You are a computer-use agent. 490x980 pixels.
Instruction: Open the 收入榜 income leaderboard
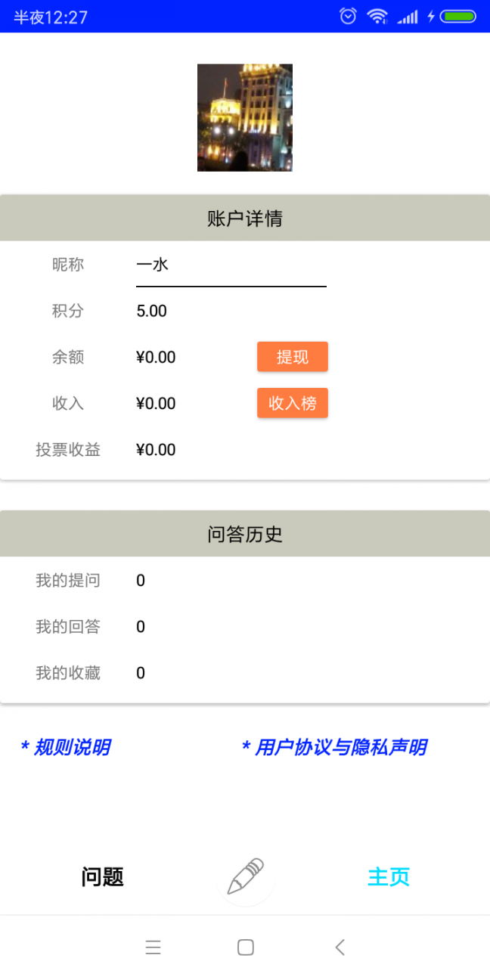click(292, 403)
